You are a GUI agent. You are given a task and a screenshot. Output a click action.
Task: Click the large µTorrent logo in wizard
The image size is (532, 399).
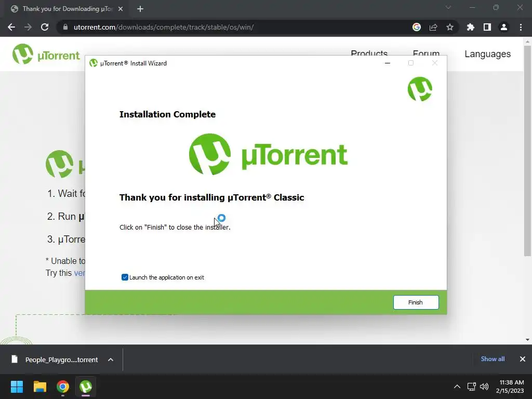[268, 154]
